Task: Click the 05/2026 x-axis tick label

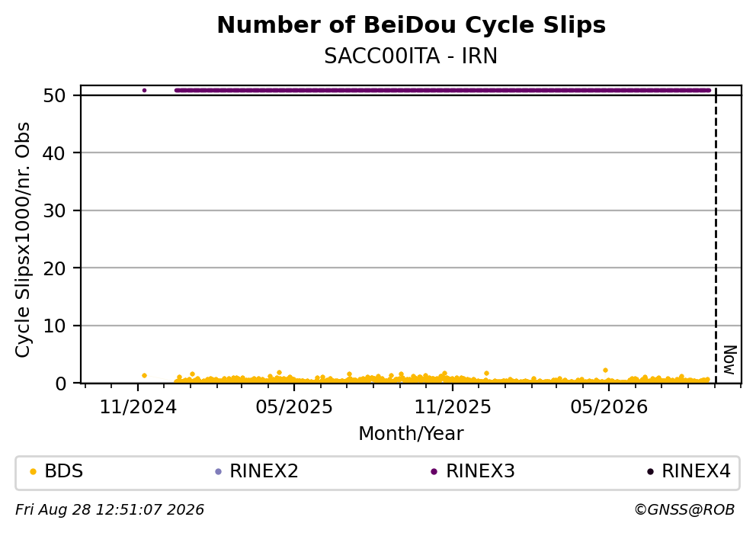Action: click(x=609, y=407)
